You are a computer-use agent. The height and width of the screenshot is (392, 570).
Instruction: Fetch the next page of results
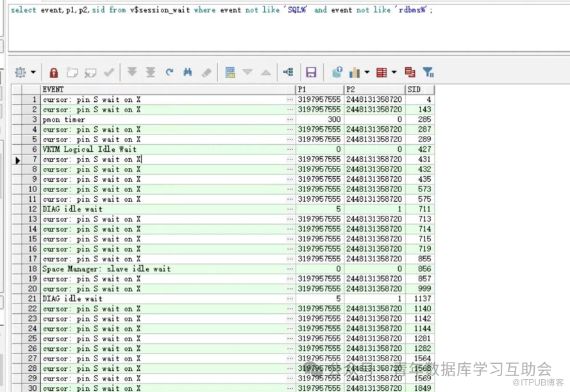pyautogui.click(x=132, y=72)
